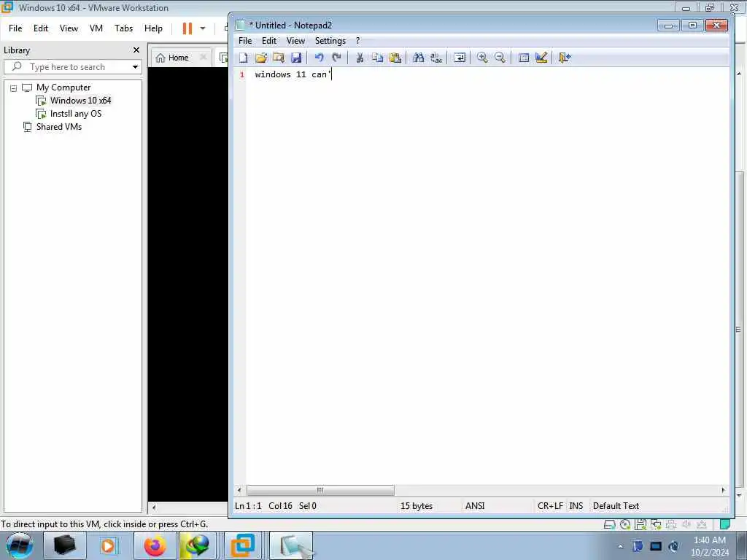Open the Notepad2 File menu
747x560 pixels.
pyautogui.click(x=245, y=41)
